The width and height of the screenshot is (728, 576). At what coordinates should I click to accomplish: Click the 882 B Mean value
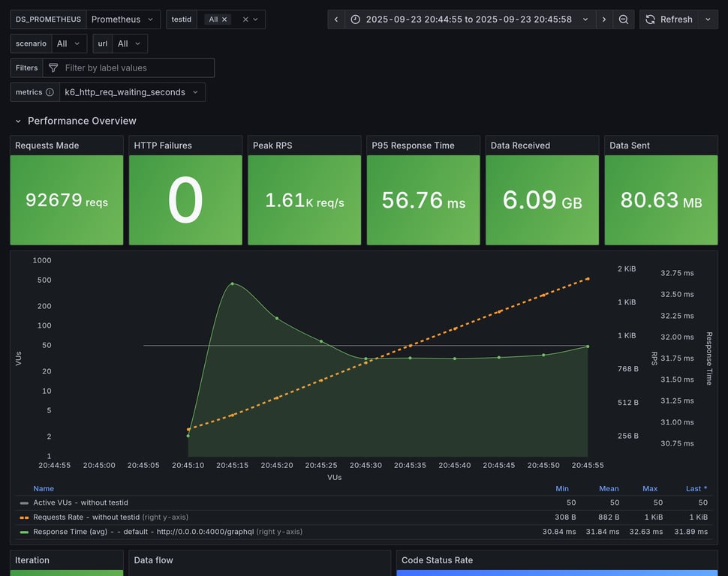point(609,517)
